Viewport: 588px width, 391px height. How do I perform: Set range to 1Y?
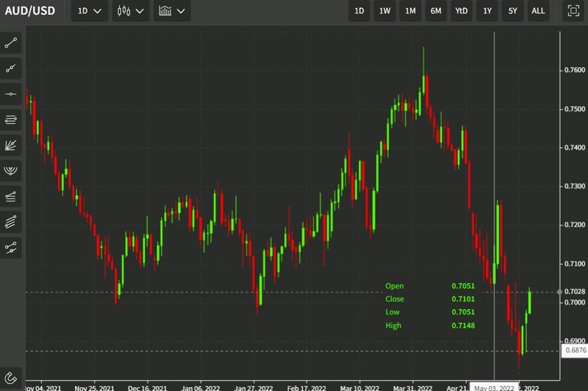point(487,11)
